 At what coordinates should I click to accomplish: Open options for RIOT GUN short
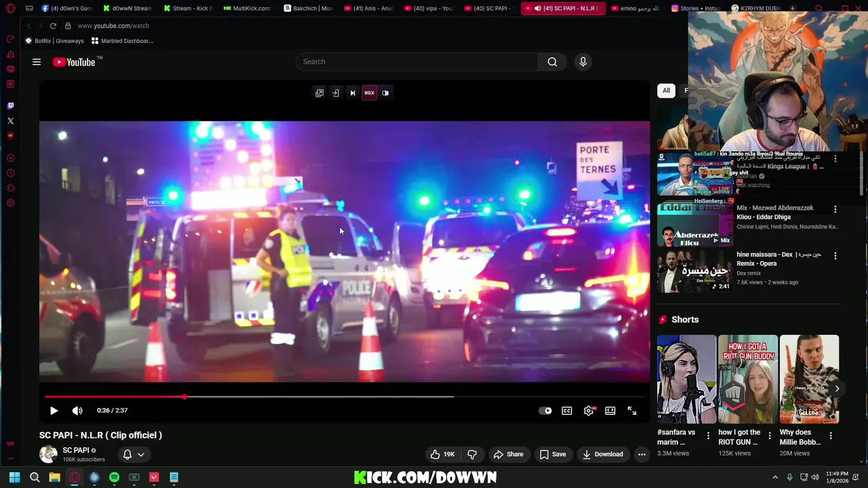770,436
